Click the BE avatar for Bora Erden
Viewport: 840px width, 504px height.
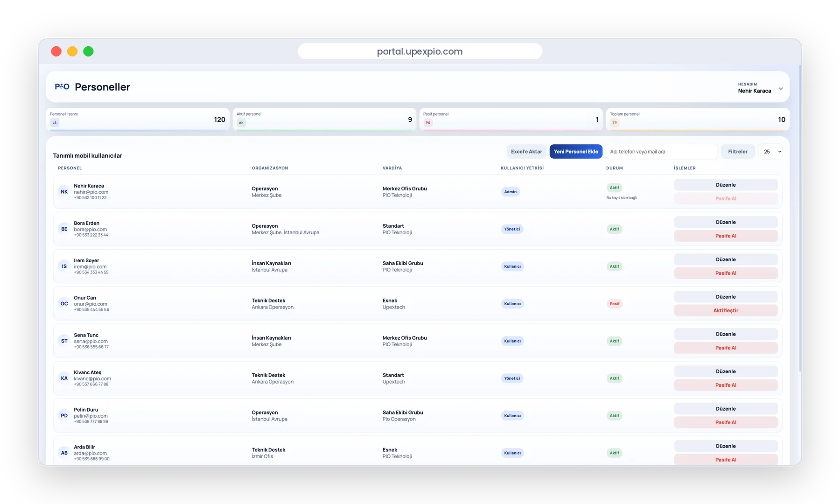point(64,229)
